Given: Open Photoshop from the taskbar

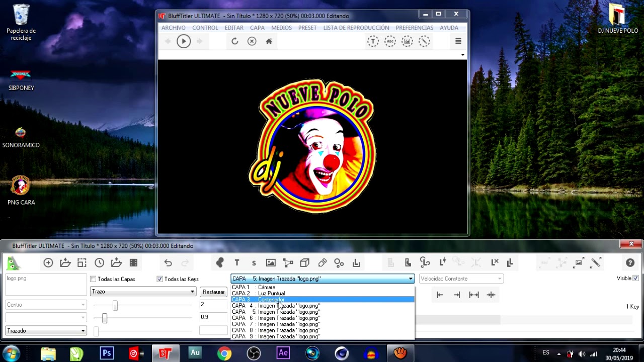Looking at the screenshot, I should click(107, 353).
